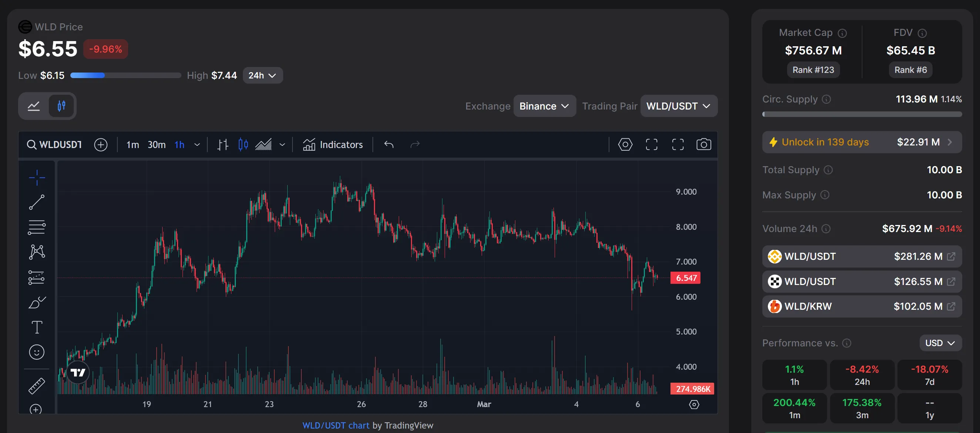Click the circulating supply progress bar
The height and width of the screenshot is (433, 980).
click(x=862, y=114)
